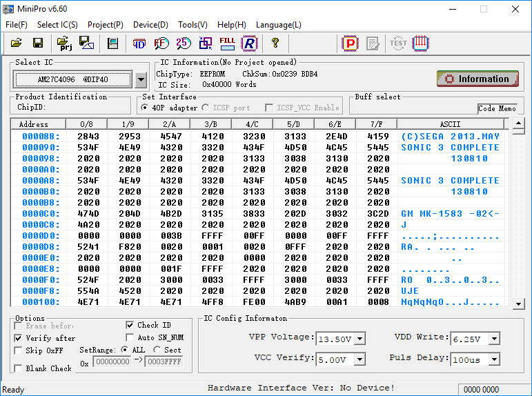The image size is (532, 396).
Task: Click the P program chip icon
Action: point(351,43)
